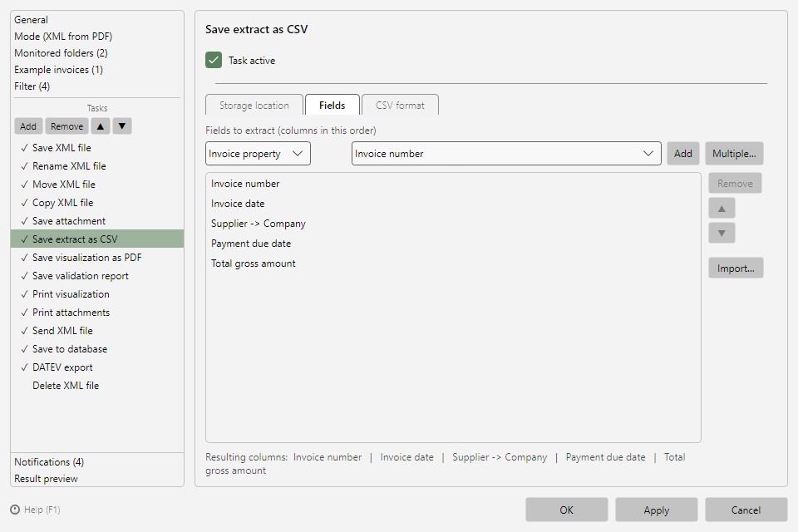Select the Save attachment task
Image resolution: width=798 pixels, height=532 pixels.
pos(97,221)
